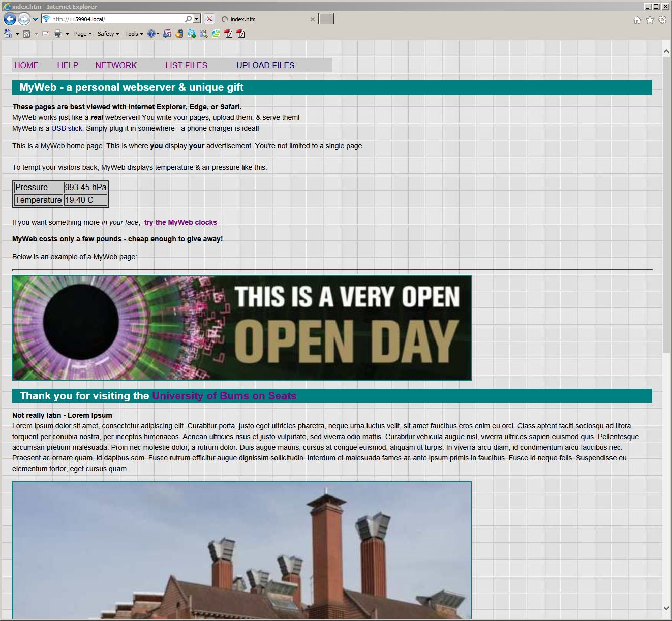The image size is (672, 621).
Task: Stop loading with the red X button
Action: click(209, 19)
